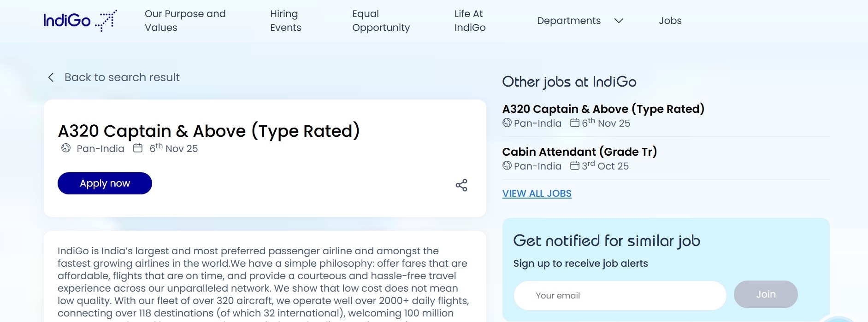
Task: Expand the Departments dropdown chevron
Action: pos(619,21)
